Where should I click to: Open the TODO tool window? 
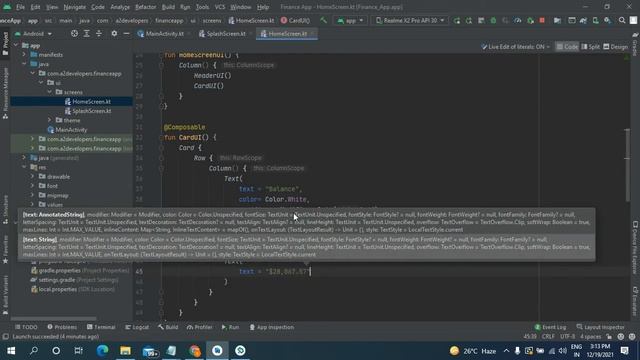[x=26, y=327]
